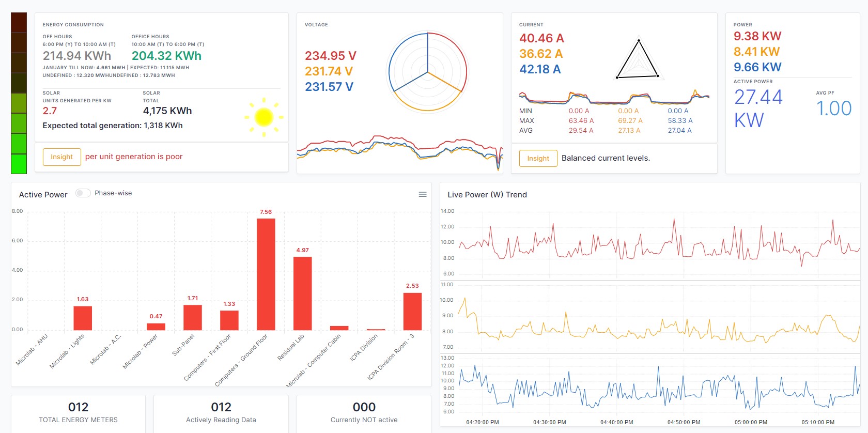Open the Active Power chart hamburger menu
Viewport: 868px width, 433px height.
click(423, 194)
